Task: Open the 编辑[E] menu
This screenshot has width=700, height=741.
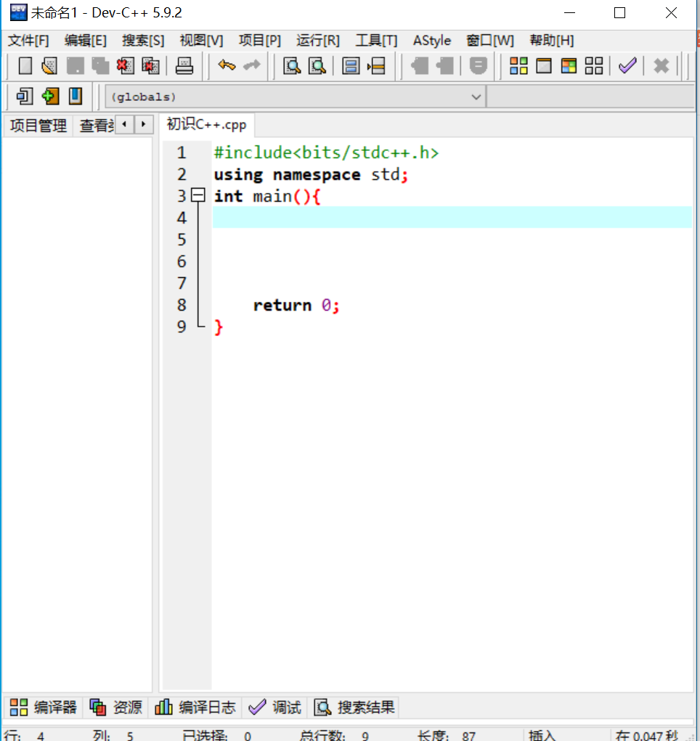Action: pos(86,41)
